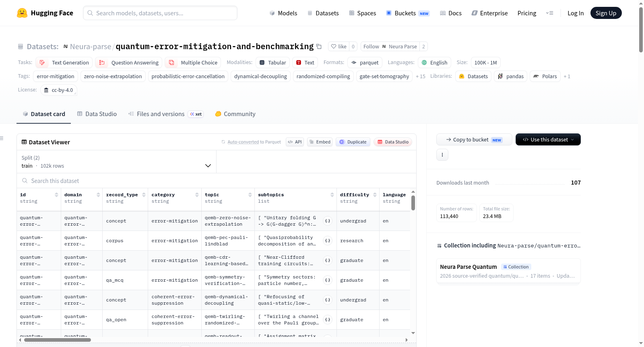The height and width of the screenshot is (347, 644).
Task: Like the dataset with the heart button
Action: pyautogui.click(x=339, y=46)
